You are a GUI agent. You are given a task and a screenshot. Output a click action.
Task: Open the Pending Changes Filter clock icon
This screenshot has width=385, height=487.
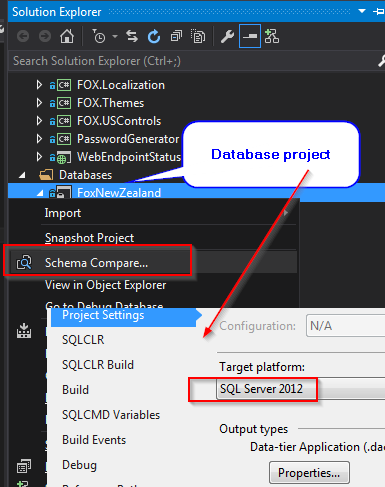point(99,36)
